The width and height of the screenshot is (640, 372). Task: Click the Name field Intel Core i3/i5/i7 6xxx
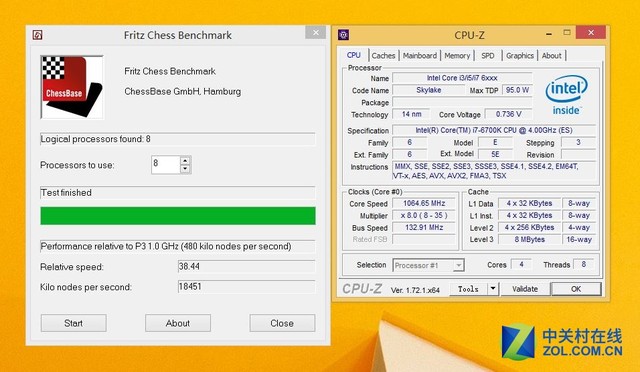[462, 78]
